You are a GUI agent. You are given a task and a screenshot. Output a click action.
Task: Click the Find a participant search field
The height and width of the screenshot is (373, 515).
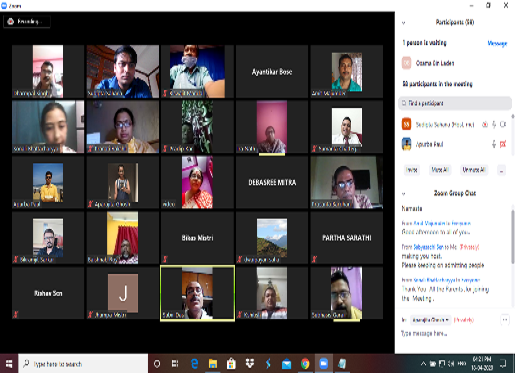pyautogui.click(x=455, y=103)
